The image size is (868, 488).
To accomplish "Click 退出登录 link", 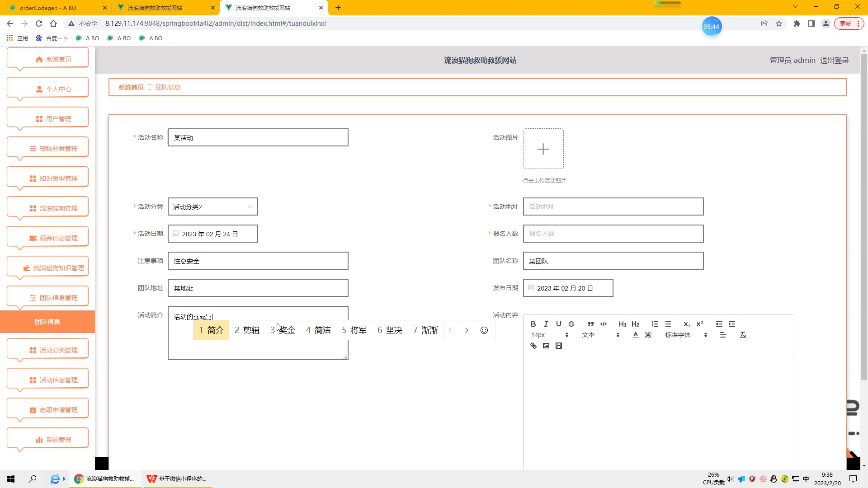I will (x=834, y=60).
